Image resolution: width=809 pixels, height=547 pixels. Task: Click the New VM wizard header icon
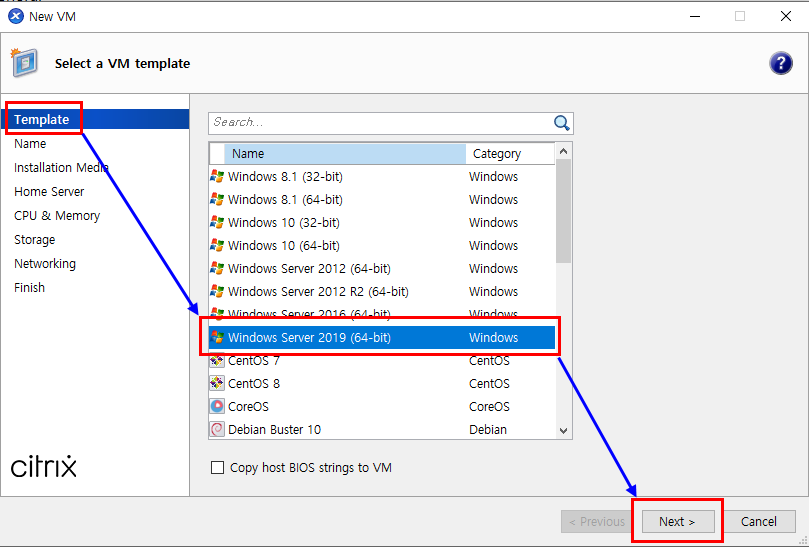coord(24,62)
